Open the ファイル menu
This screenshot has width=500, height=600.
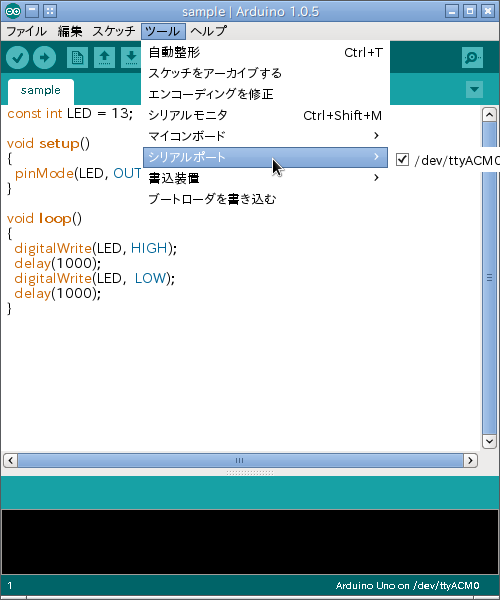click(26, 31)
